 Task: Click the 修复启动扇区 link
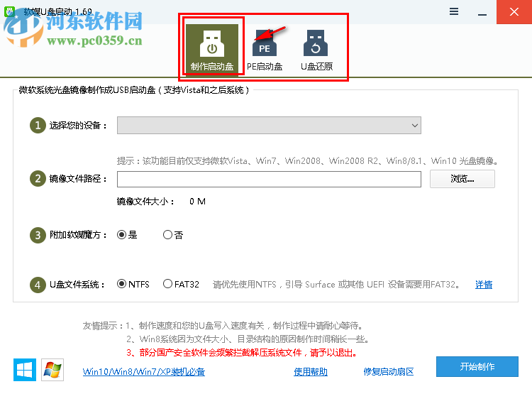pyautogui.click(x=389, y=371)
